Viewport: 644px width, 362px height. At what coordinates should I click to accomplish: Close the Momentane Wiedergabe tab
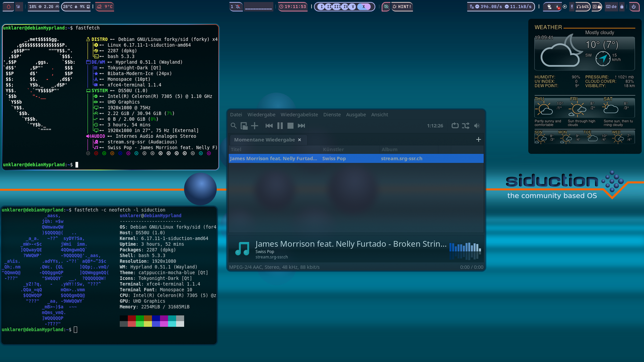[x=299, y=140]
